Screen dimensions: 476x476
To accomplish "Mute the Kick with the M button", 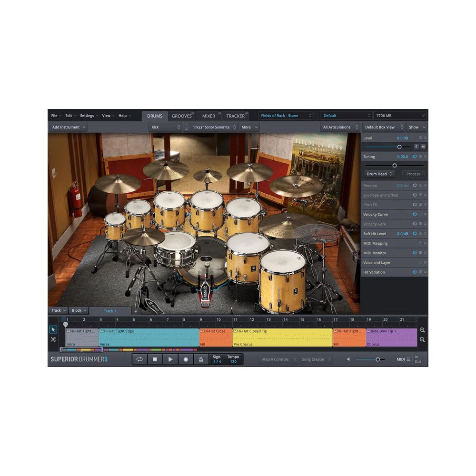I will (422, 147).
